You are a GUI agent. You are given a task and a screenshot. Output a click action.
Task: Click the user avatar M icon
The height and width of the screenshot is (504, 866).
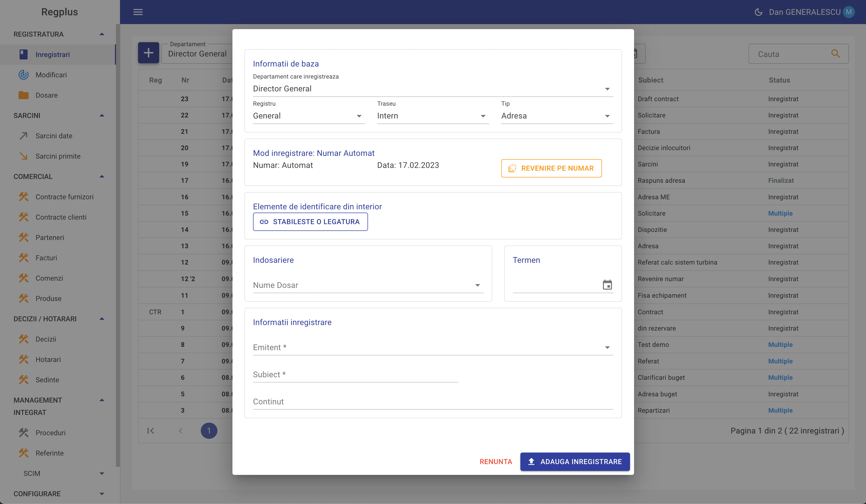(848, 12)
